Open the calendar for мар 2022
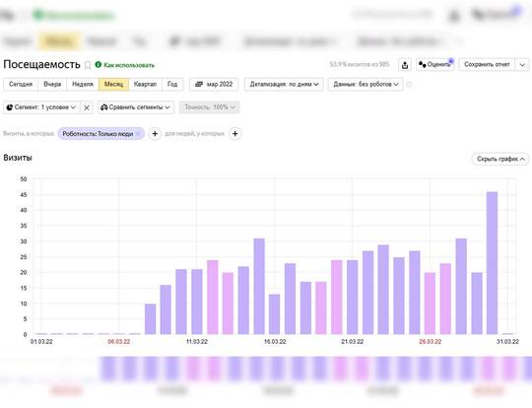 pos(214,84)
